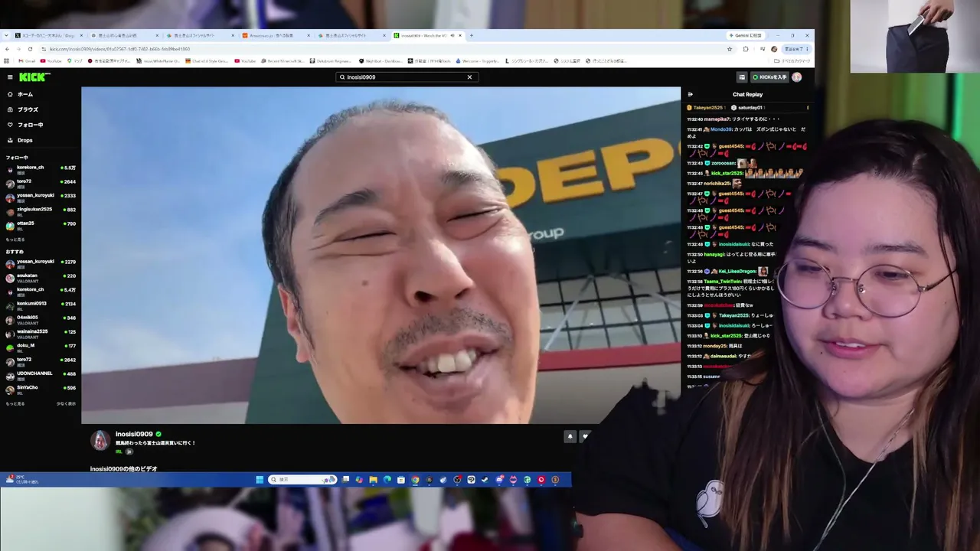
Task: Open the icon button left of KICKs
Action: click(742, 77)
